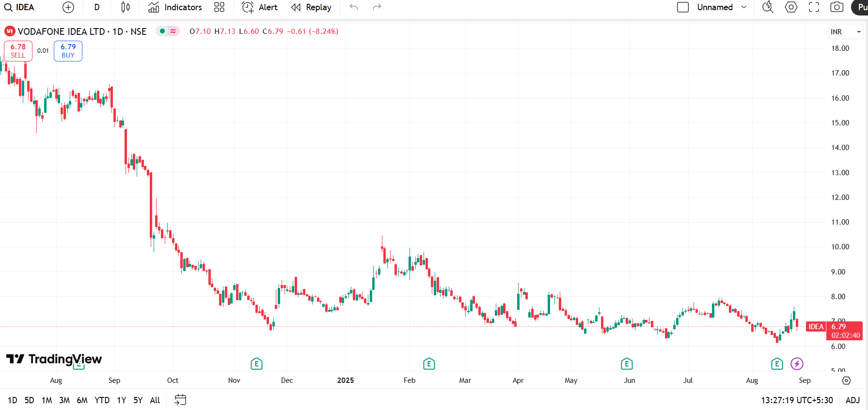The height and width of the screenshot is (410, 868).
Task: Open the INR currency dropdown
Action: coord(846,31)
